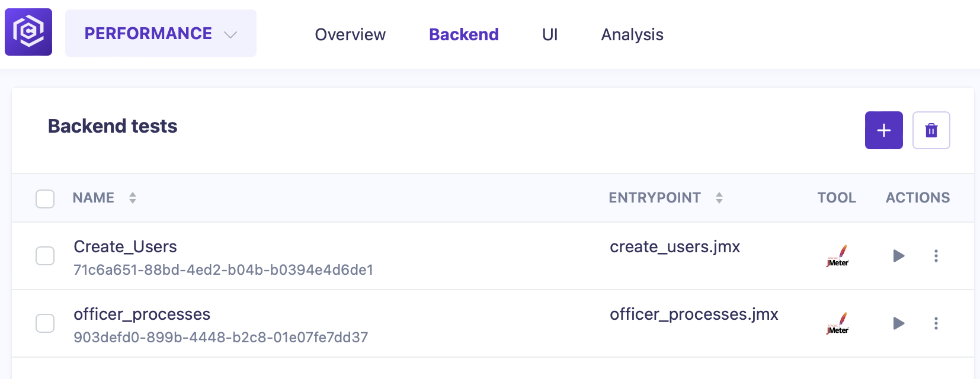Click the app logo icon

tap(28, 32)
